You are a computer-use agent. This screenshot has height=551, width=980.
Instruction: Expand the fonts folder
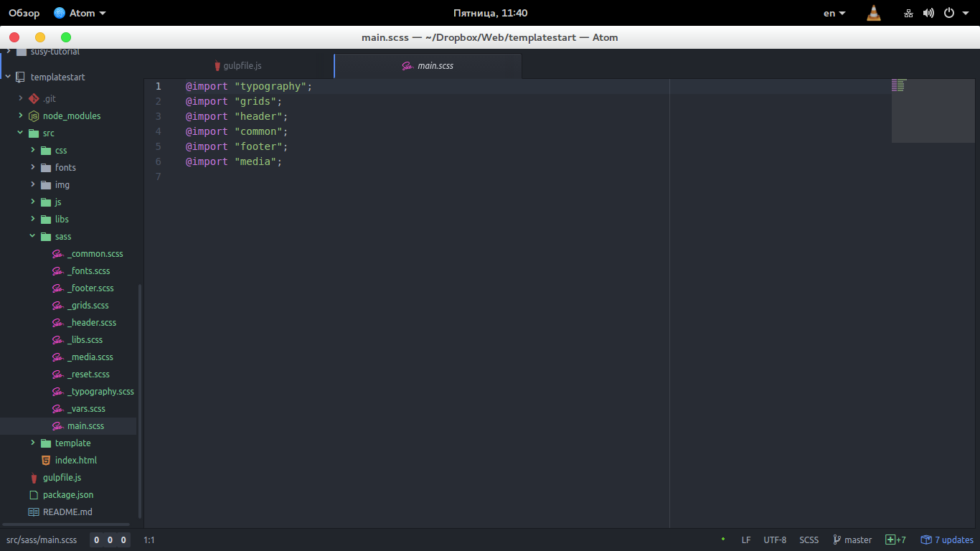pos(32,167)
